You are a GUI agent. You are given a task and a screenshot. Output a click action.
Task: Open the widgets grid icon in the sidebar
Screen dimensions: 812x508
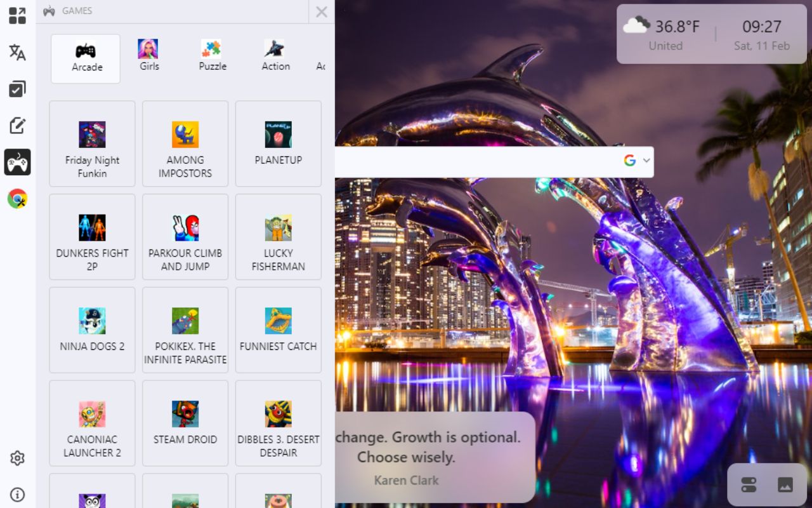point(17,15)
